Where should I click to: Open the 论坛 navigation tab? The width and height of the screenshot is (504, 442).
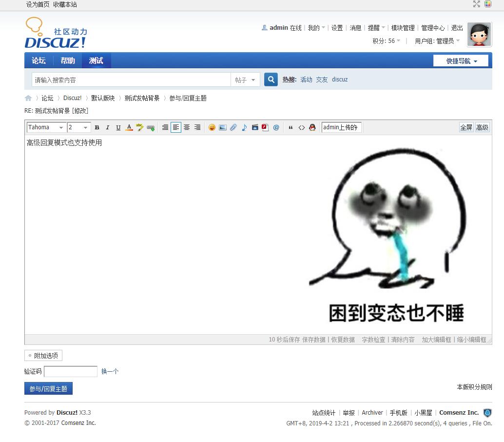coord(39,60)
